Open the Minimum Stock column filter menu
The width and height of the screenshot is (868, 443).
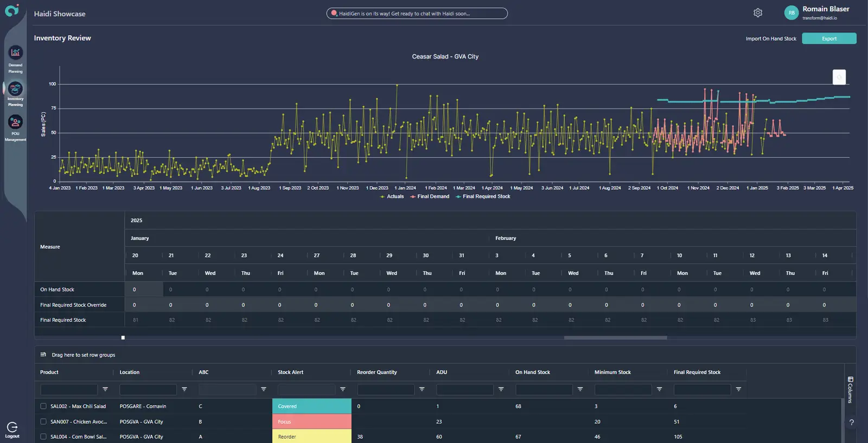pos(659,389)
